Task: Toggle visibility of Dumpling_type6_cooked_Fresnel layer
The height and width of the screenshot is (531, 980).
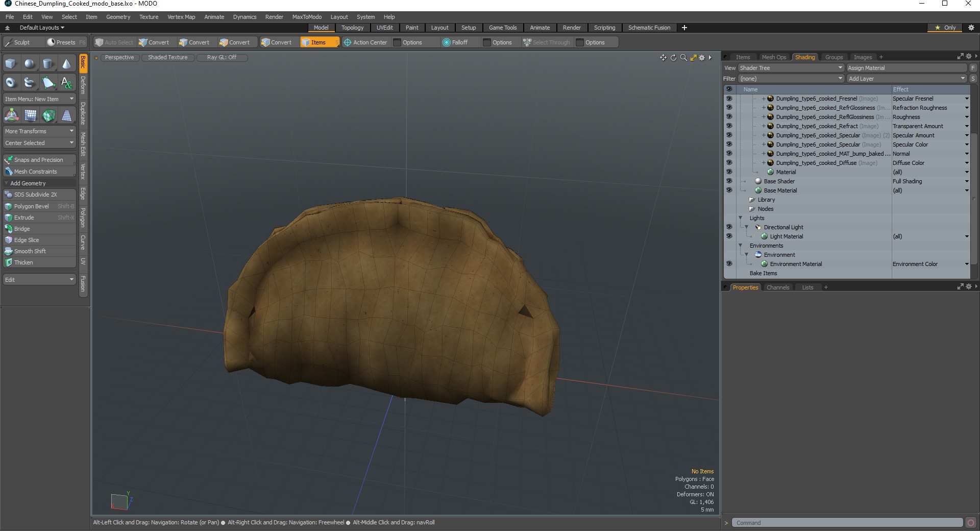Action: (729, 99)
